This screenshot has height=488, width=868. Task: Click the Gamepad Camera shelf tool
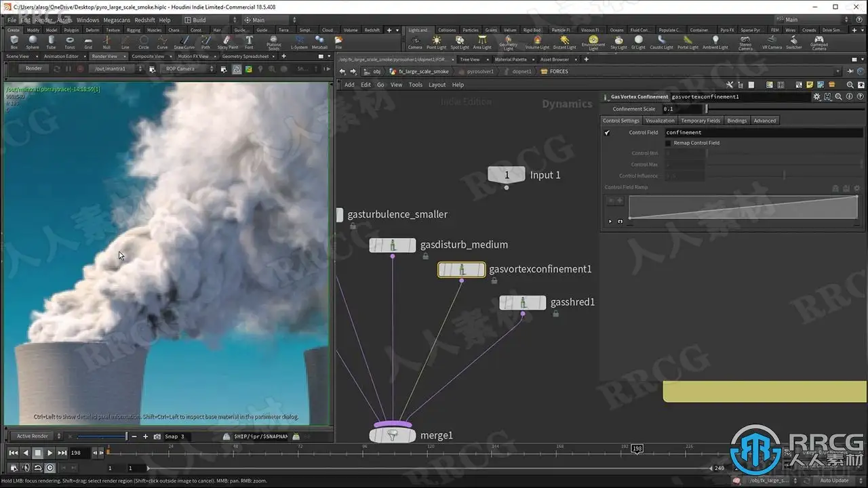pos(819,43)
